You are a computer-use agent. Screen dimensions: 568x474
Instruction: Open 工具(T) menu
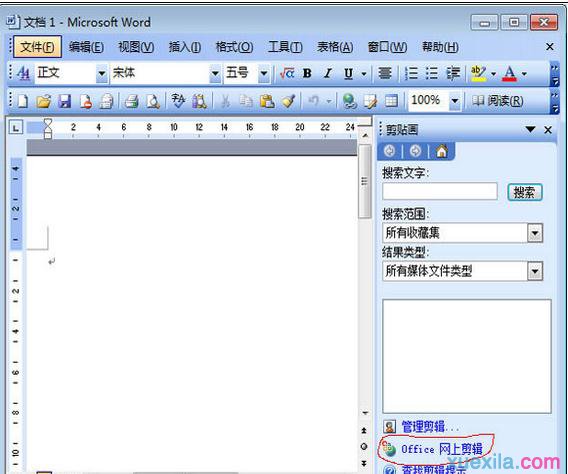point(285,47)
